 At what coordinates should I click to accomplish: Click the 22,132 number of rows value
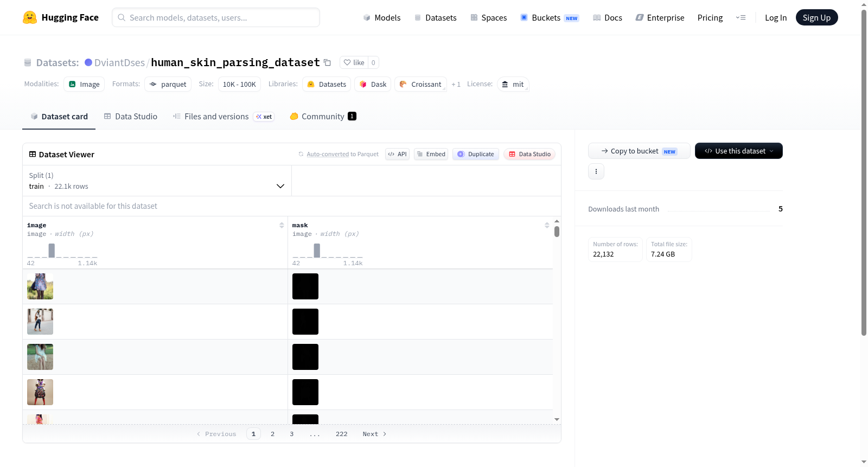click(x=603, y=254)
